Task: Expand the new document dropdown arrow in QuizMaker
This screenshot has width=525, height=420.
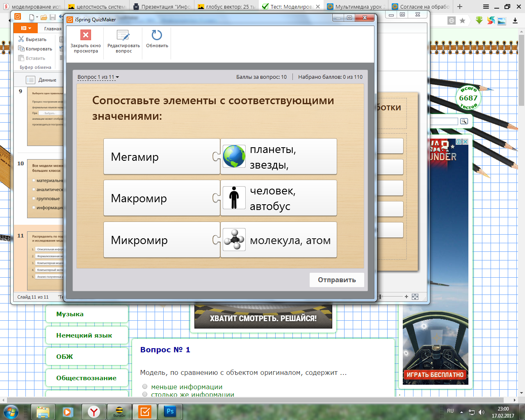Action: 37,17
